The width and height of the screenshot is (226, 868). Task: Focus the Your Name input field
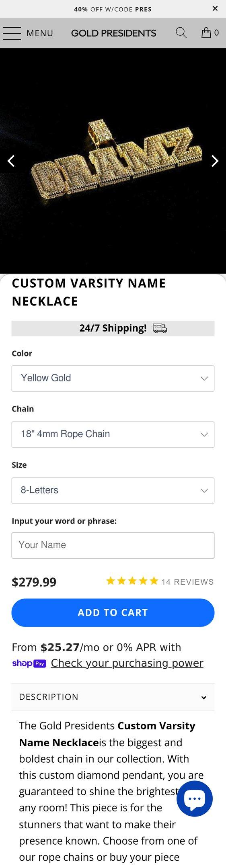pyautogui.click(x=113, y=545)
